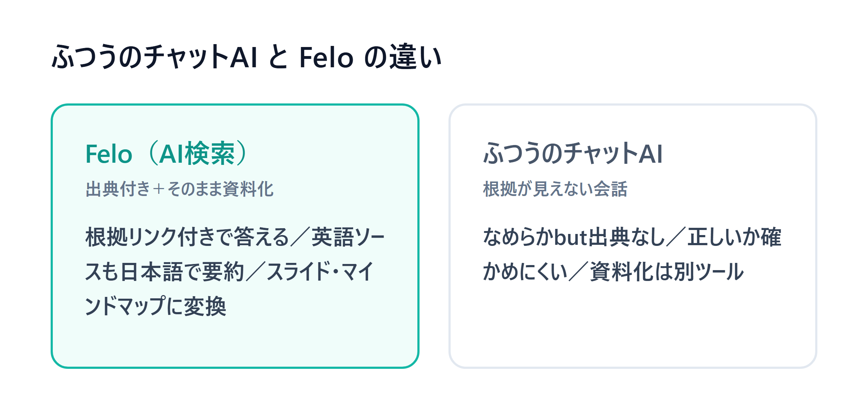Select the green-bordered Felo card
This screenshot has width=868, height=405.
pos(235,236)
